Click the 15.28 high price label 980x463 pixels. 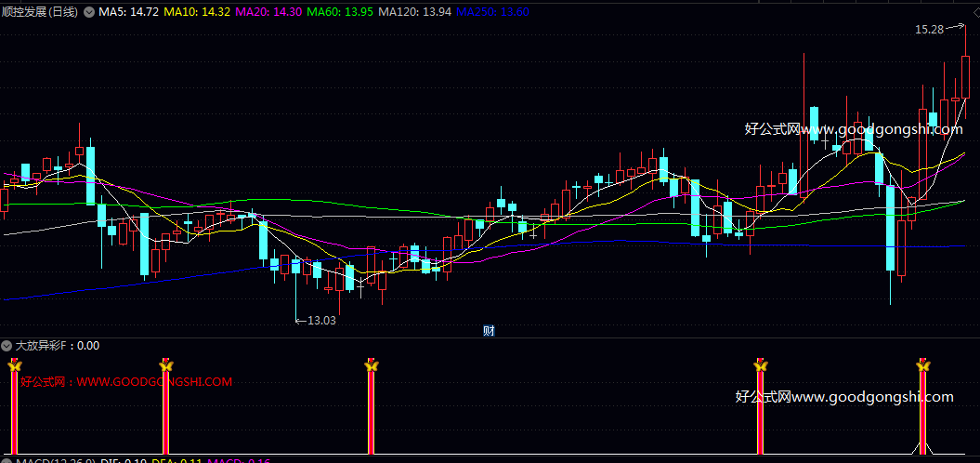(x=929, y=30)
